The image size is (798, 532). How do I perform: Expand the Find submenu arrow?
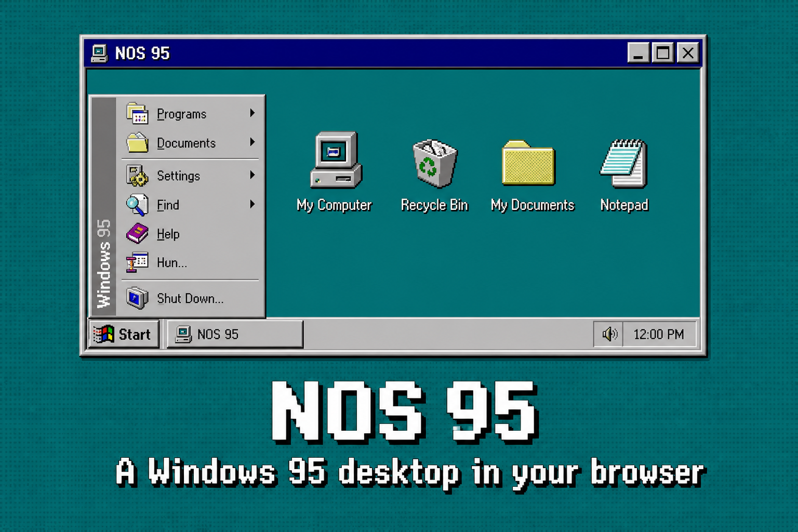click(x=252, y=204)
